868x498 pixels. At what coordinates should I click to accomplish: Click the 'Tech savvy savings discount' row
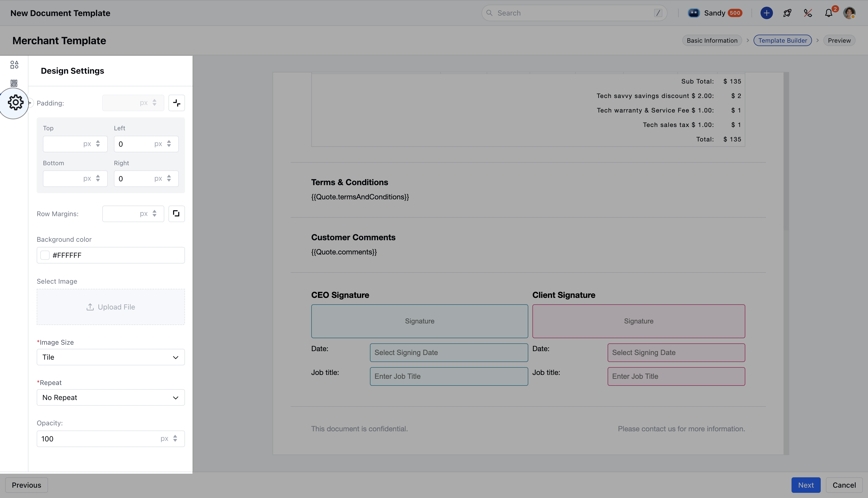tap(668, 96)
